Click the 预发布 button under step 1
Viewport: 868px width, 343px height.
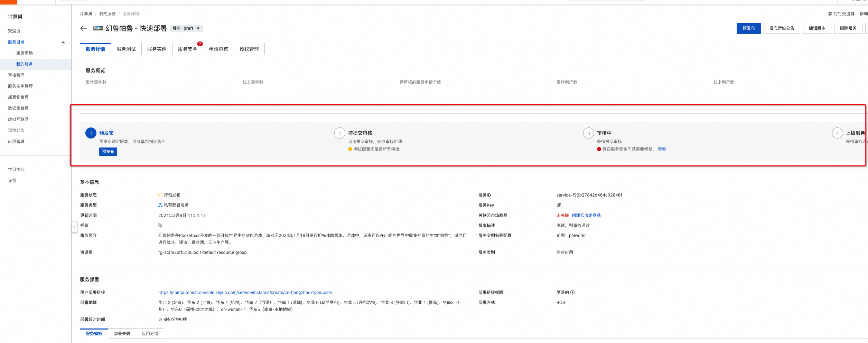(x=108, y=152)
